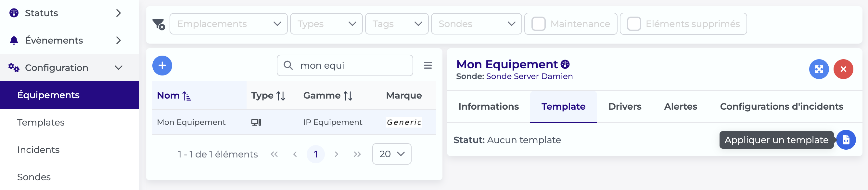Follow the Sonde Server Damien link

coord(529,76)
